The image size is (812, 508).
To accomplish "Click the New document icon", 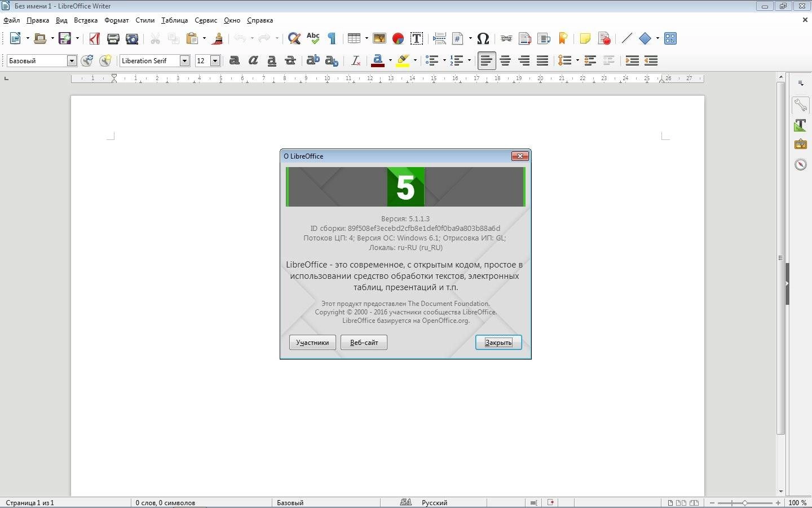I will click(15, 38).
